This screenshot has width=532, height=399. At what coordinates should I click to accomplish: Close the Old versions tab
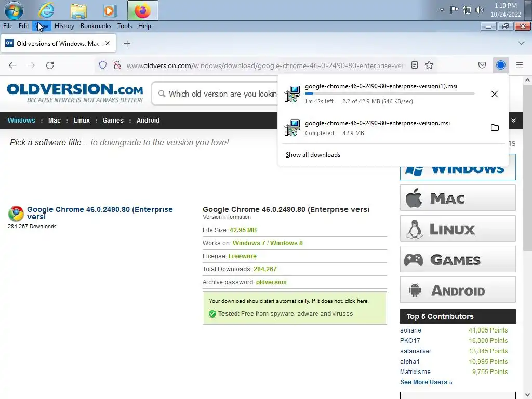[108, 43]
